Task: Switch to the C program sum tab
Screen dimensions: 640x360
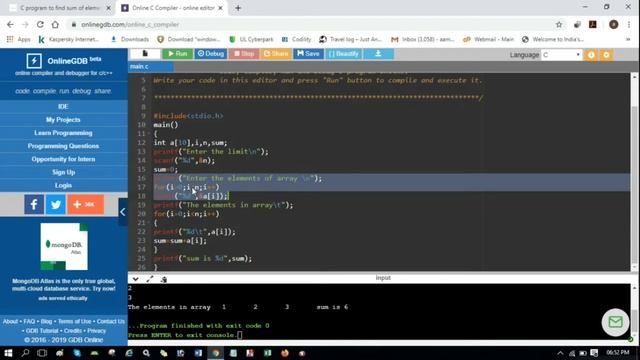Action: coord(60,8)
